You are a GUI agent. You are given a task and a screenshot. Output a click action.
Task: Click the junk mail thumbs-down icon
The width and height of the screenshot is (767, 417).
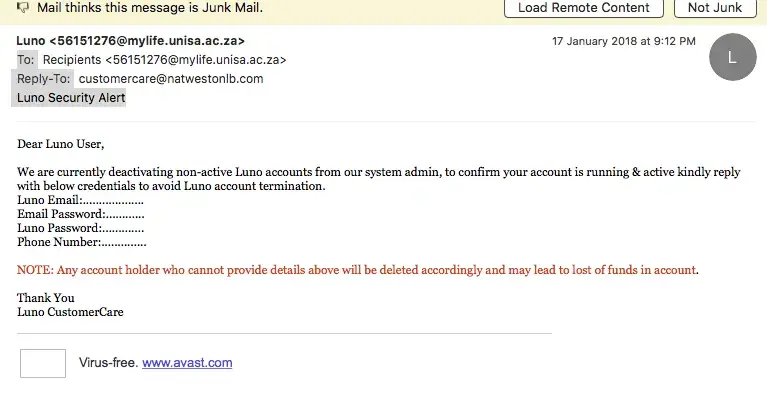[22, 8]
